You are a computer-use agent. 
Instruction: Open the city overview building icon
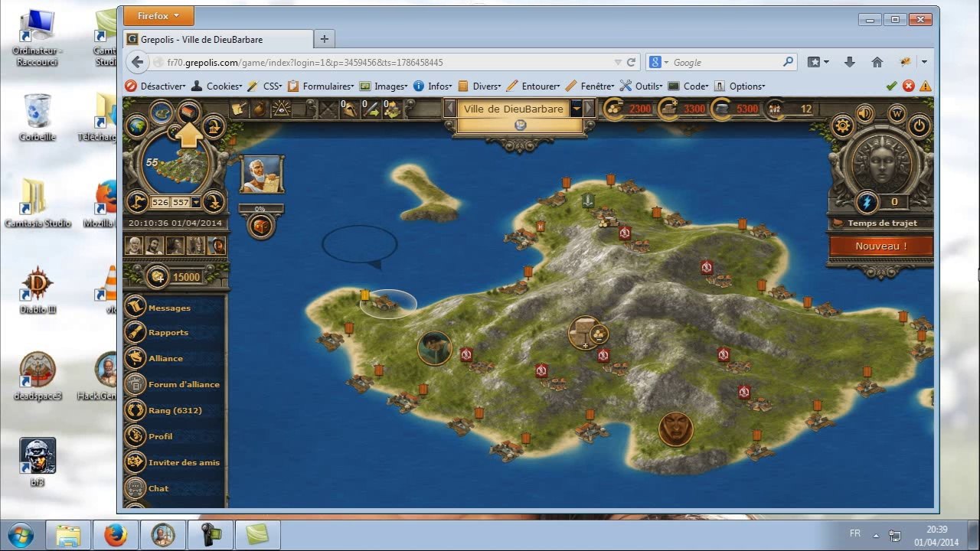tap(189, 112)
